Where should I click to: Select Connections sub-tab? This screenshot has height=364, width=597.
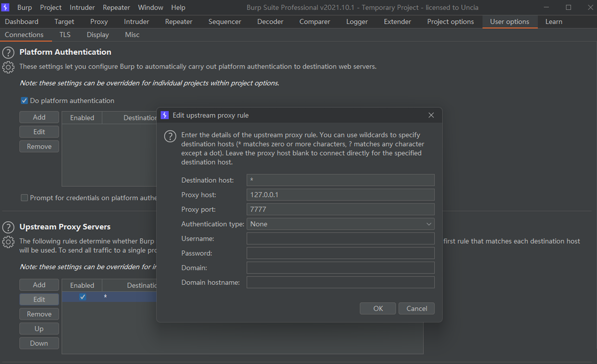24,35
